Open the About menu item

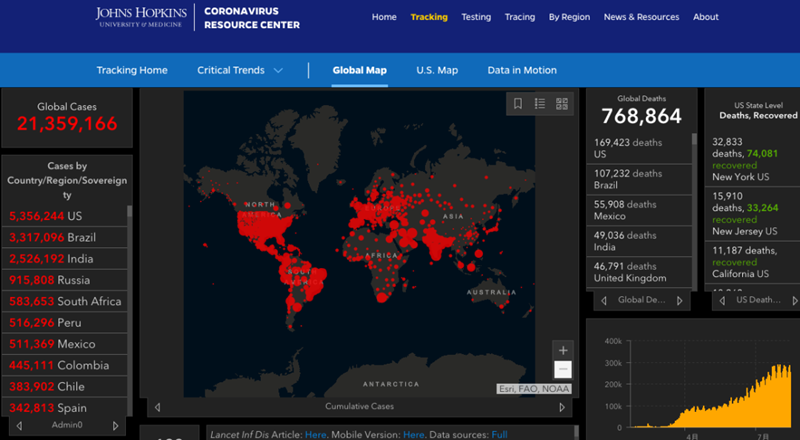tap(706, 17)
